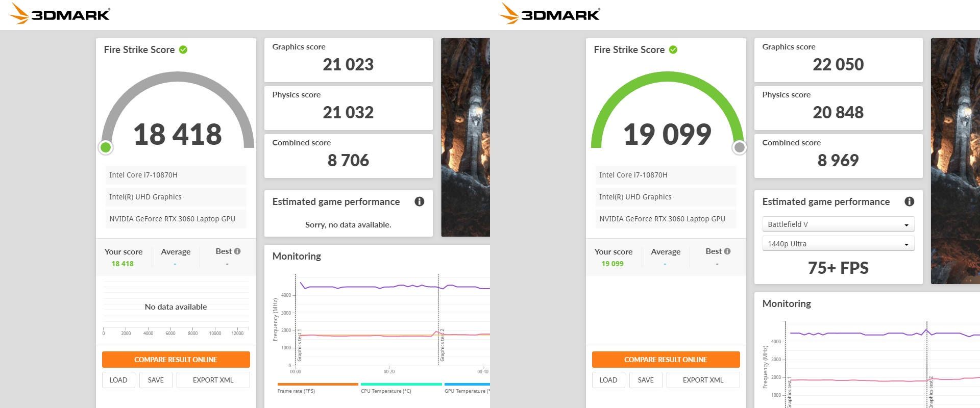Image resolution: width=980 pixels, height=408 pixels.
Task: Click the green validation check beside the 19 099 Fire Strike Score
Action: coord(673,49)
